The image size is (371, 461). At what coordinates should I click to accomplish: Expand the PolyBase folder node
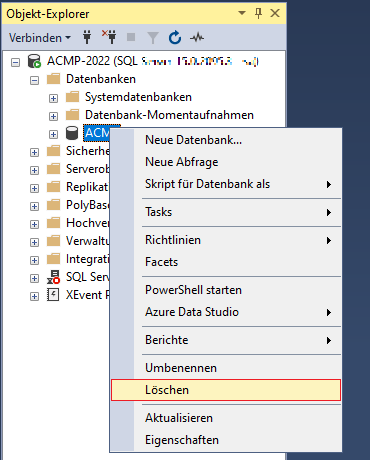click(34, 206)
